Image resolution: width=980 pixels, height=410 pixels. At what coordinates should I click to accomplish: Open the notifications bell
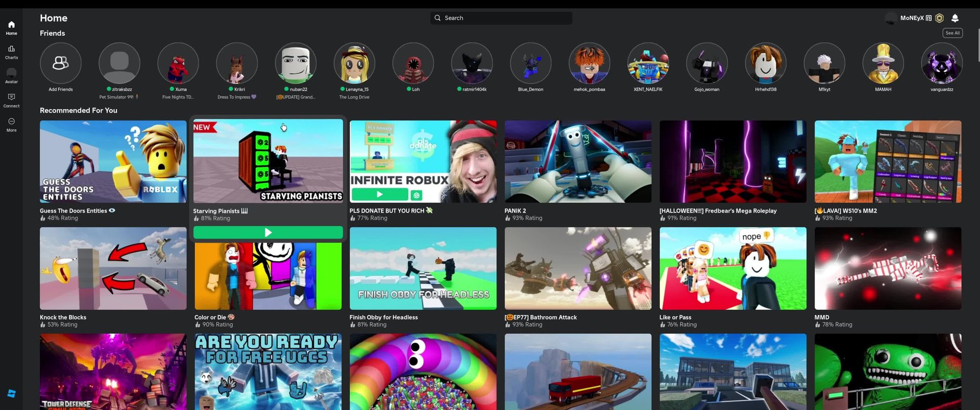(955, 18)
